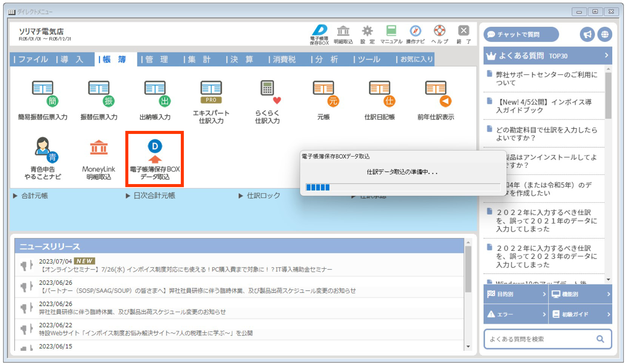The width and height of the screenshot is (627, 364).
Task: Open FAQ about 2021年のデータに入力
Action: pyautogui.click(x=544, y=221)
